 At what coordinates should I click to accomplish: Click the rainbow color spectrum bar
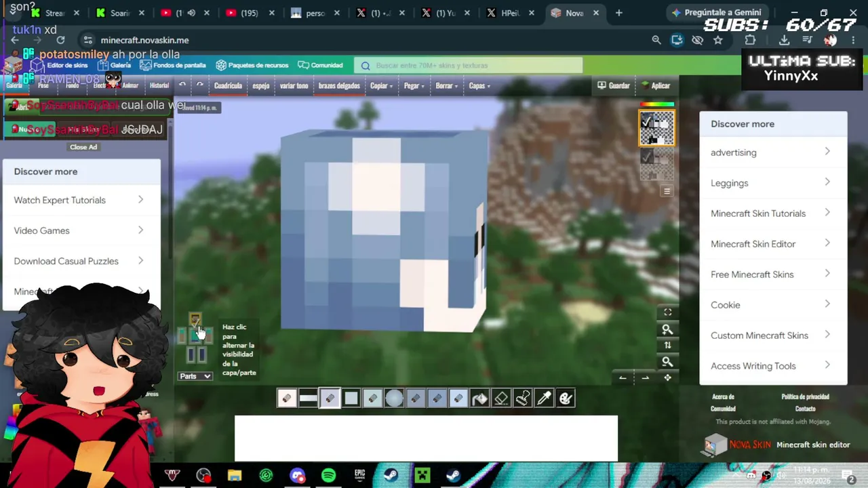657,104
